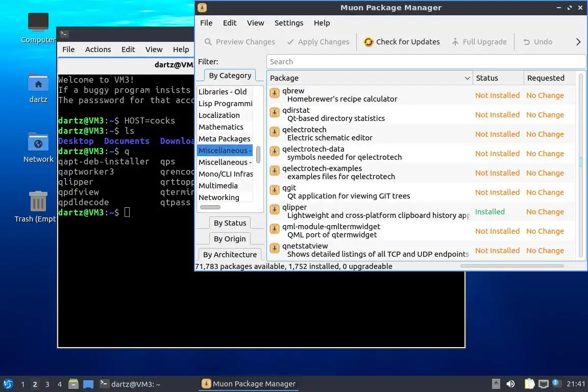Switch to the By Category filter tab
The width and height of the screenshot is (588, 392).
coord(230,76)
